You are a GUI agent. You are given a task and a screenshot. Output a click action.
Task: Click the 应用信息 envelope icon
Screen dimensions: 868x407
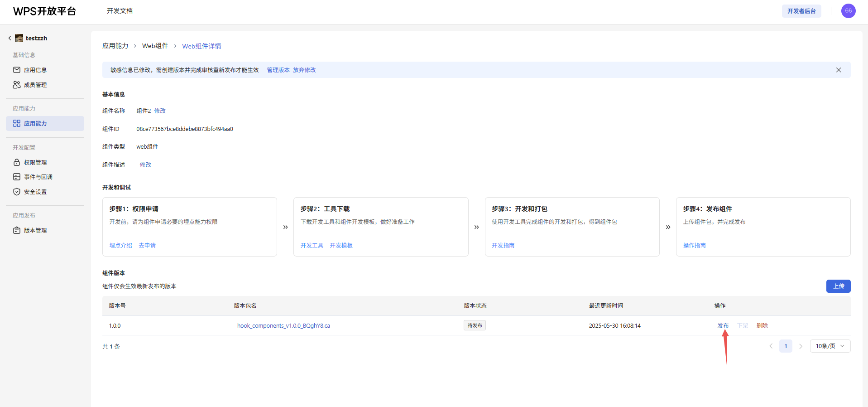[17, 70]
